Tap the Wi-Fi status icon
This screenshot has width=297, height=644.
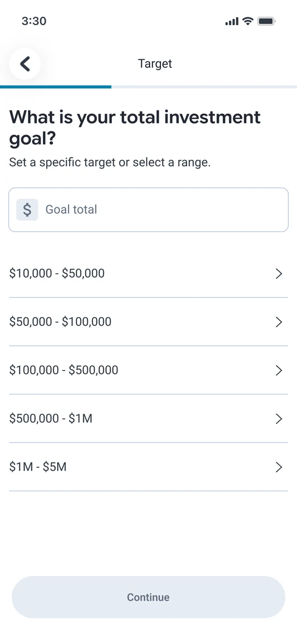pos(248,21)
